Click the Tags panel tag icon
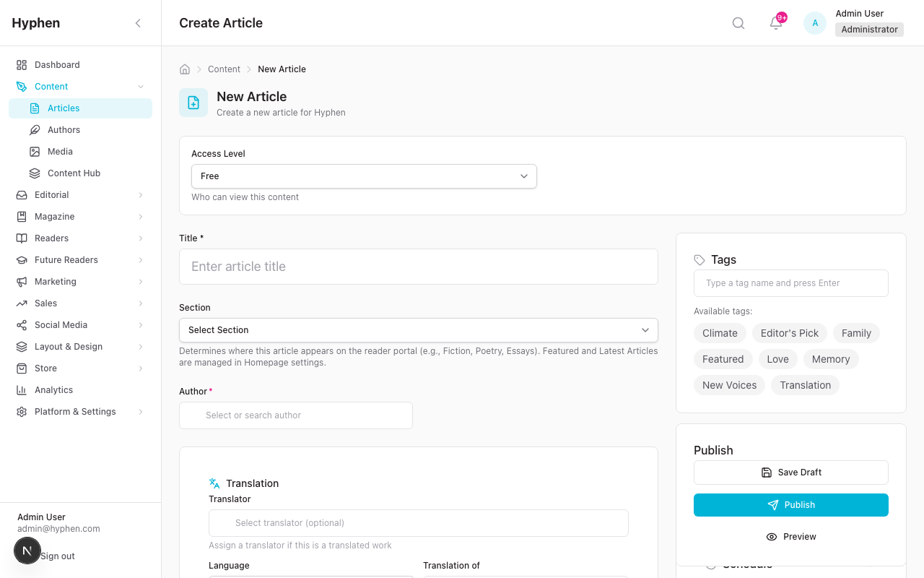924x578 pixels. [699, 259]
